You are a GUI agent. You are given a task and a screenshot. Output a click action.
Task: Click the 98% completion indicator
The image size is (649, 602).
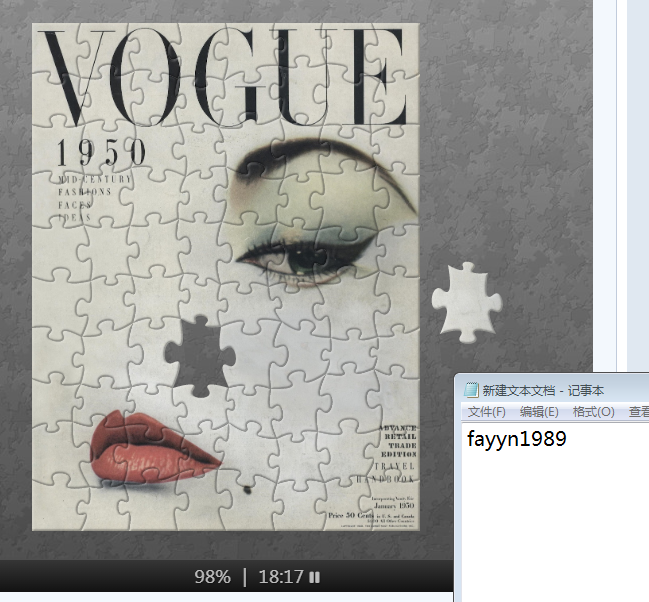212,577
